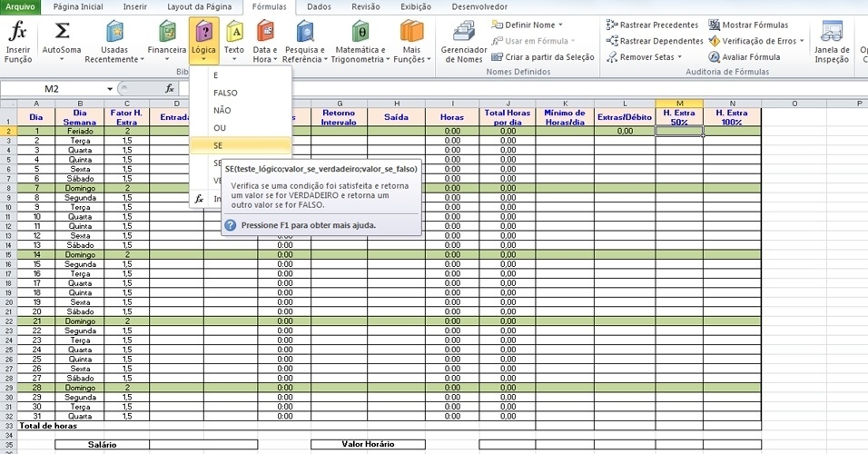This screenshot has height=454, width=868.
Task: Switch to the Revisão tab
Action: pos(366,6)
